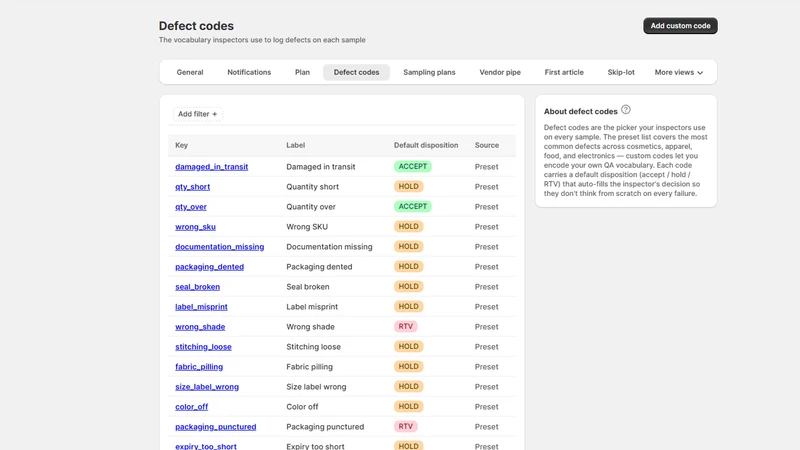Expand the More views dropdown
The width and height of the screenshot is (800, 450).
(x=679, y=72)
